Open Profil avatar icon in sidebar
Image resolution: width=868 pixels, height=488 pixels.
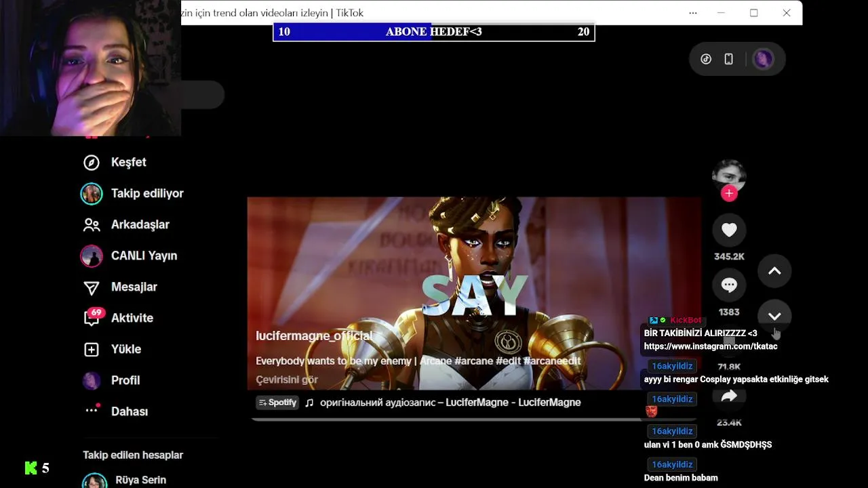92,380
